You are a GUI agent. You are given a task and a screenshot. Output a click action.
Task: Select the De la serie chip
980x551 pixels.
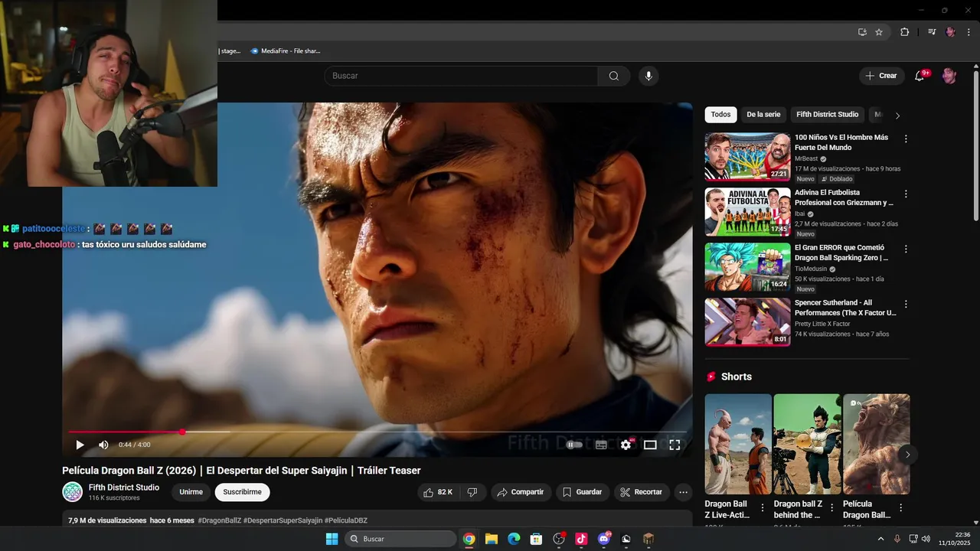(x=763, y=115)
